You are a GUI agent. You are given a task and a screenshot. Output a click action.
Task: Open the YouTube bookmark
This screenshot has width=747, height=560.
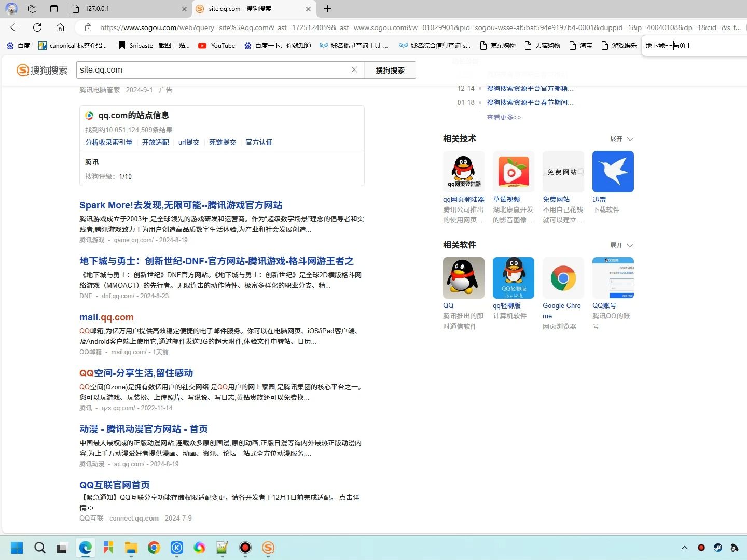tap(217, 46)
